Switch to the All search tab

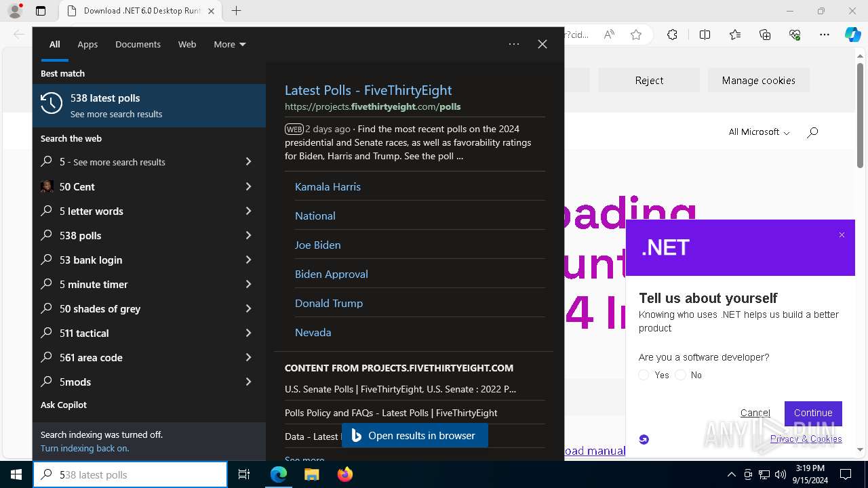pyautogui.click(x=55, y=44)
